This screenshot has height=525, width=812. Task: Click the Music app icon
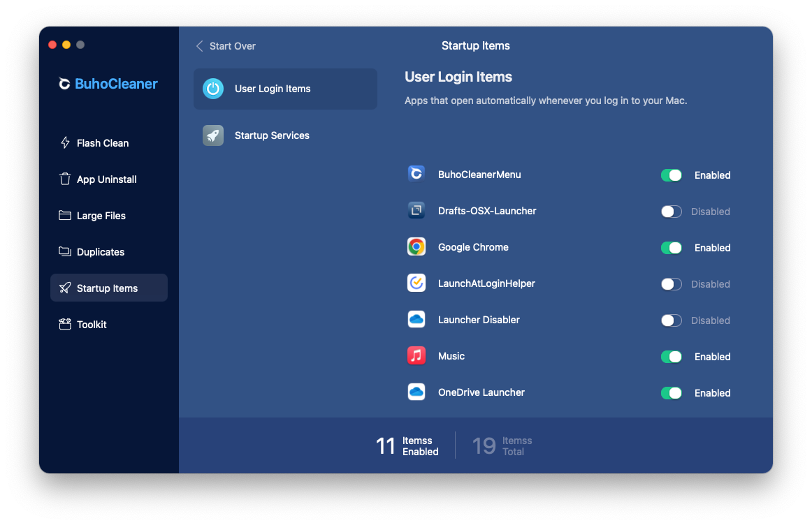coord(416,355)
